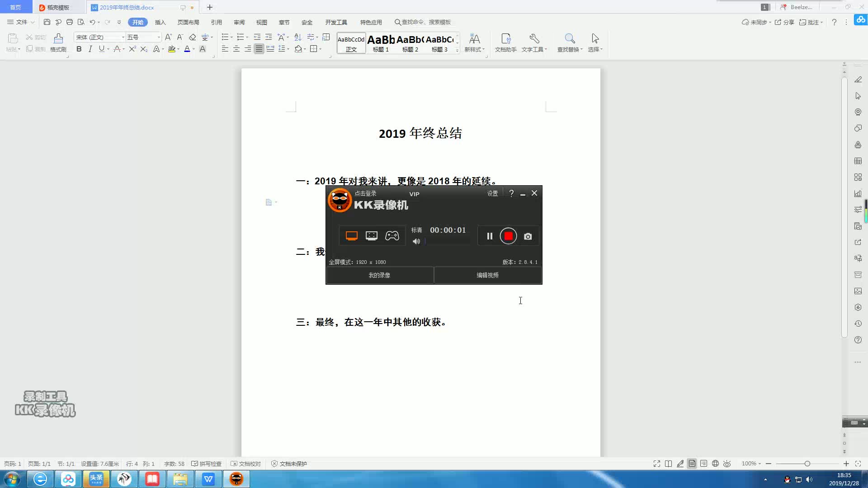This screenshot has width=868, height=488.
Task: Take screenshot in KK recorder
Action: (528, 236)
